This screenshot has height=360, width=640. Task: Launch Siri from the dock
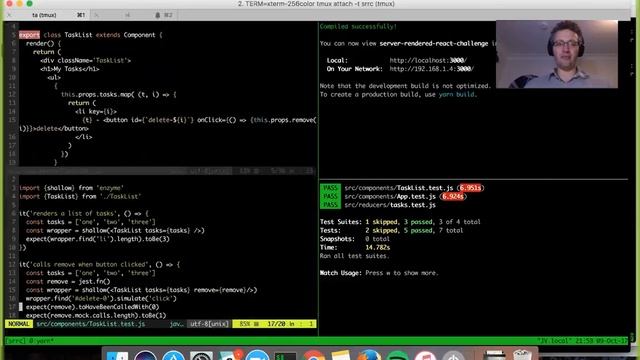pyautogui.click(x=145, y=356)
